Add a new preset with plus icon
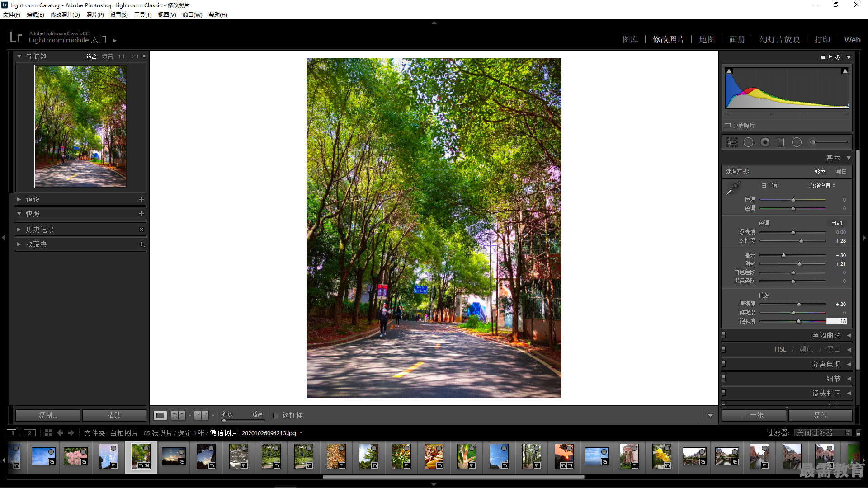The image size is (868, 488). [142, 199]
